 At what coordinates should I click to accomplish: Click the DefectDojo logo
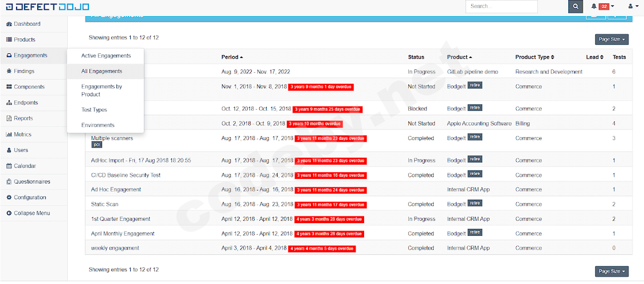pyautogui.click(x=47, y=6)
